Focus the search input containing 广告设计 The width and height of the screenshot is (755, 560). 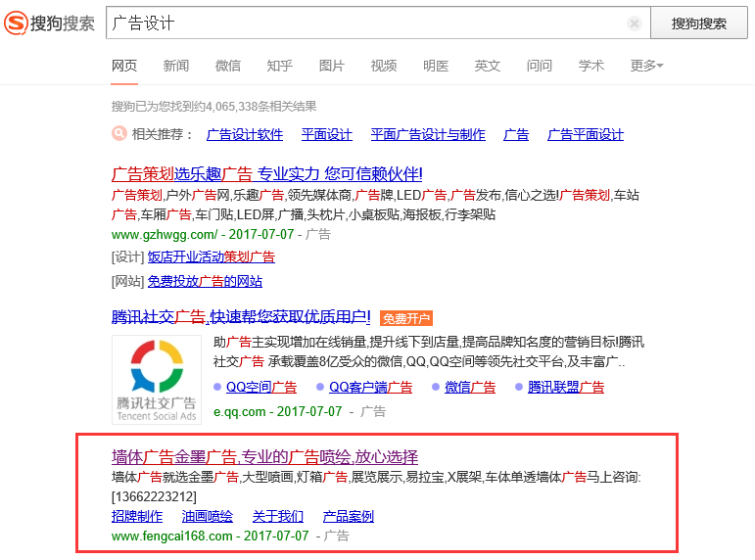tap(378, 23)
